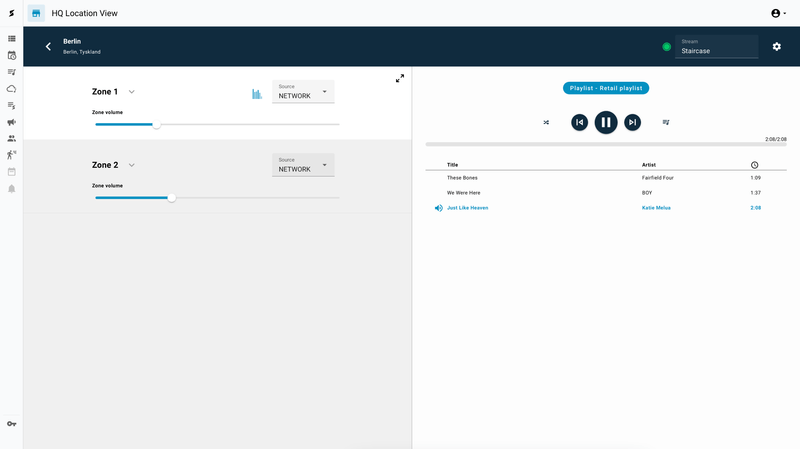Open the Zone 2 Source dropdown
This screenshot has height=449, width=800.
tap(303, 165)
